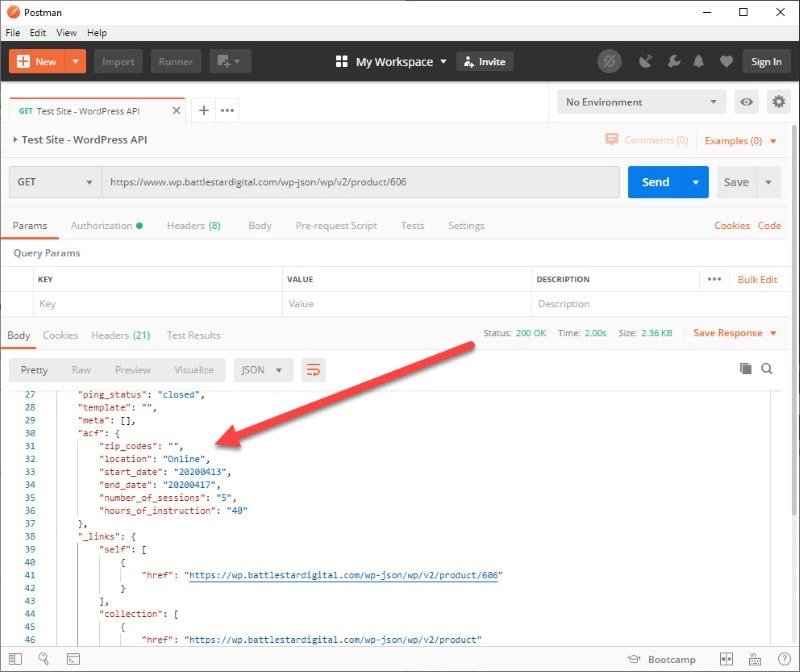Add a new request tab with plus
The image size is (800, 672).
coord(204,110)
